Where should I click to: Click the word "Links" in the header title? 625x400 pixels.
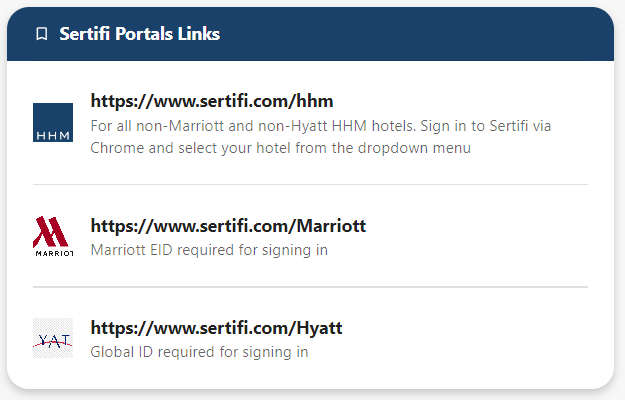point(200,34)
